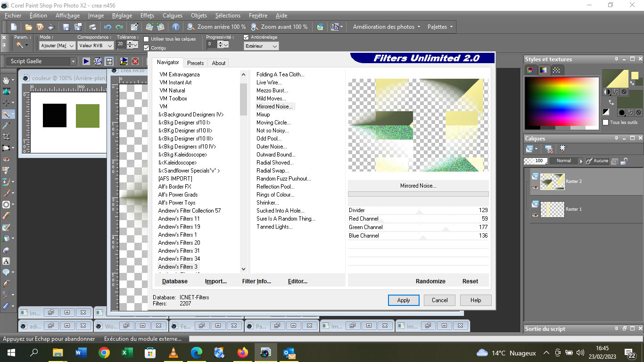The height and width of the screenshot is (362, 644).
Task: Open the Sélections menu
Action: (228, 16)
